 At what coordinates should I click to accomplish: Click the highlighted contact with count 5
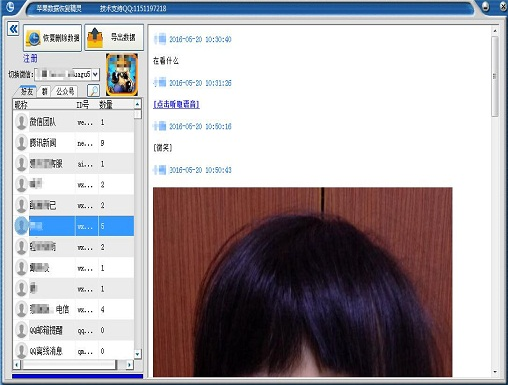click(74, 226)
